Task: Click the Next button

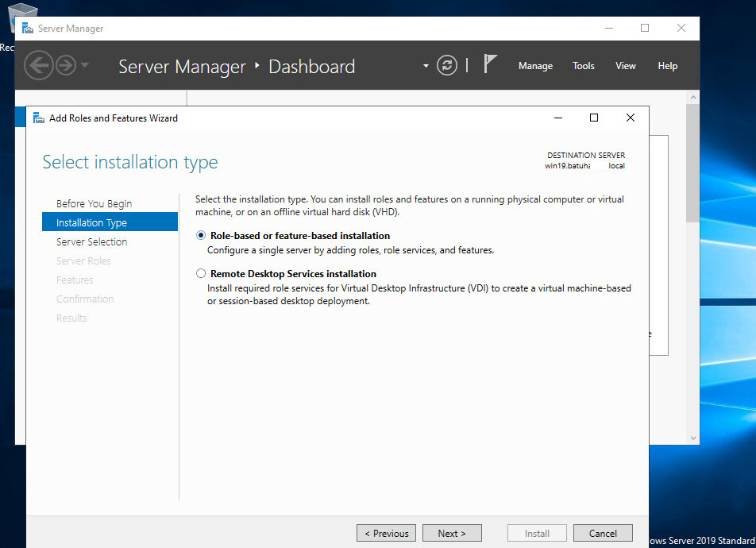Action: [x=452, y=533]
